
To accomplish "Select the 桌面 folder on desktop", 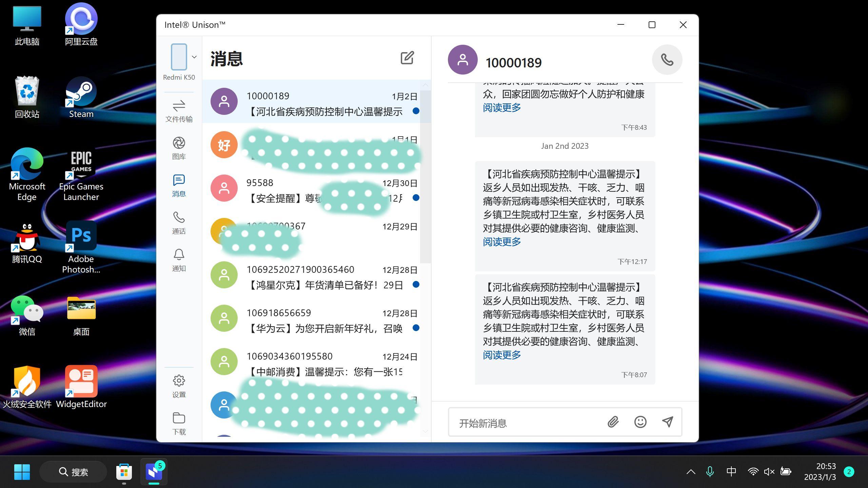I will [81, 316].
